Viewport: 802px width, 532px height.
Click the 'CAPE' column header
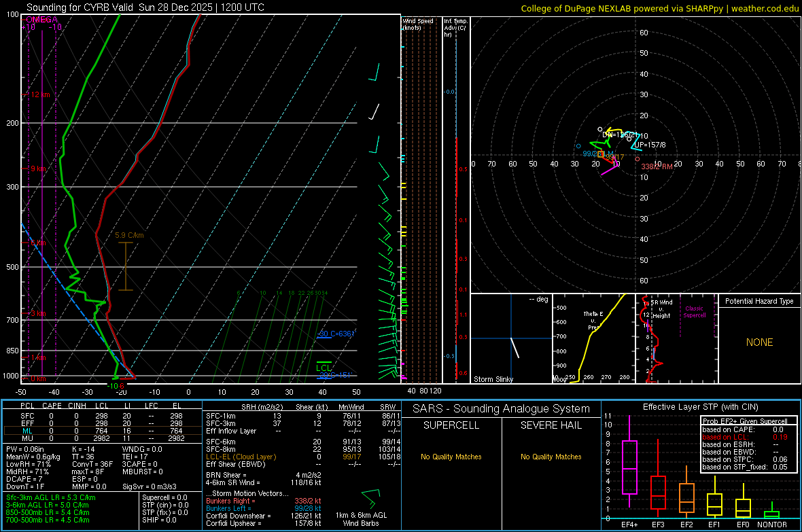tap(52, 406)
